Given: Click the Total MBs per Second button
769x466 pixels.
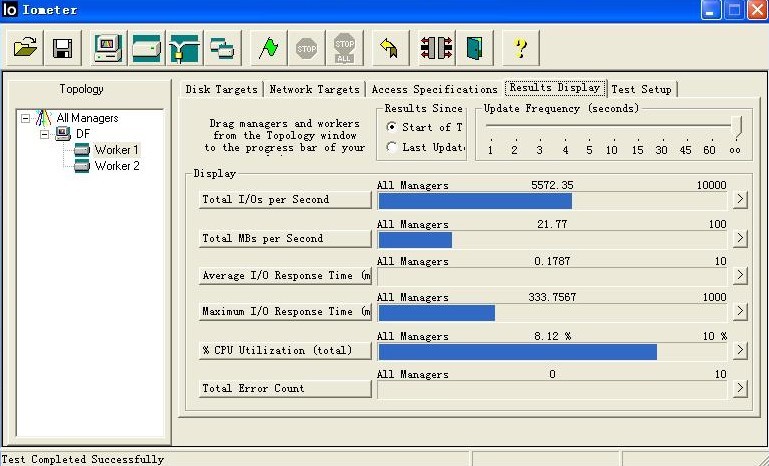Looking at the screenshot, I should (285, 238).
